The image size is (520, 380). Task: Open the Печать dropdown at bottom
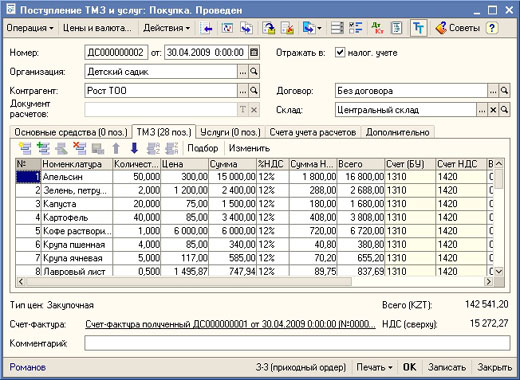(x=374, y=367)
